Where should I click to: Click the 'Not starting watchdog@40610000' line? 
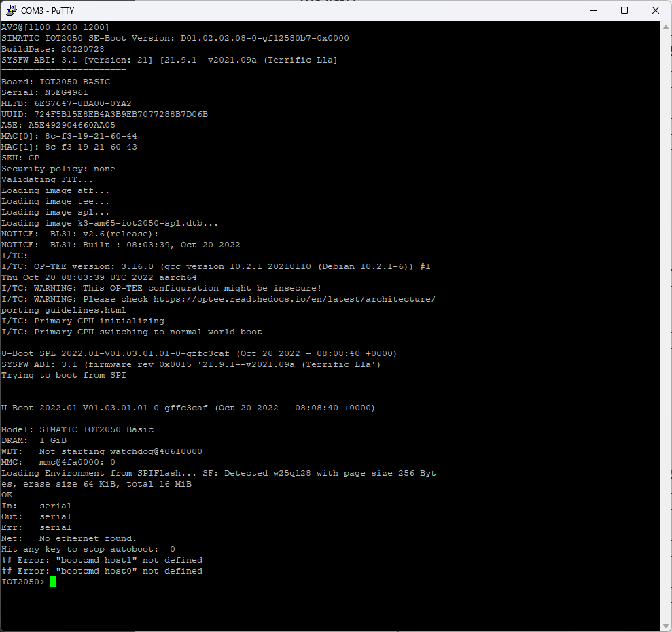pyautogui.click(x=101, y=451)
